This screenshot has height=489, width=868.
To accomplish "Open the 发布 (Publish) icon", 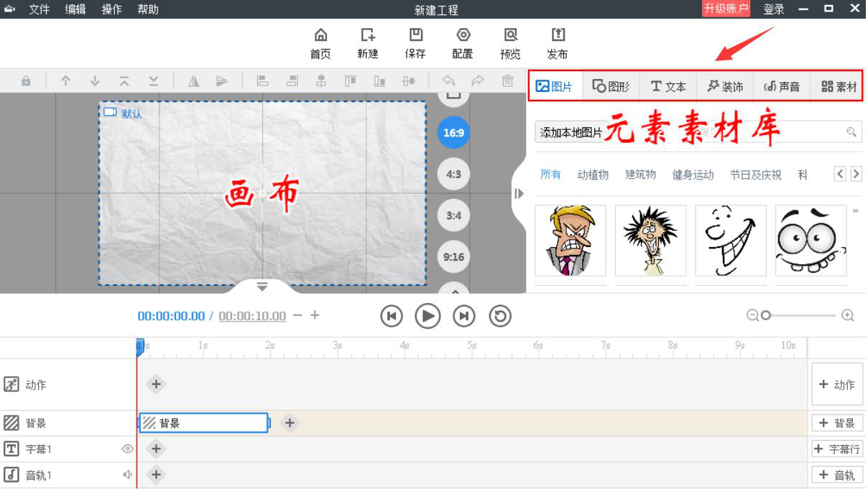I will [557, 43].
